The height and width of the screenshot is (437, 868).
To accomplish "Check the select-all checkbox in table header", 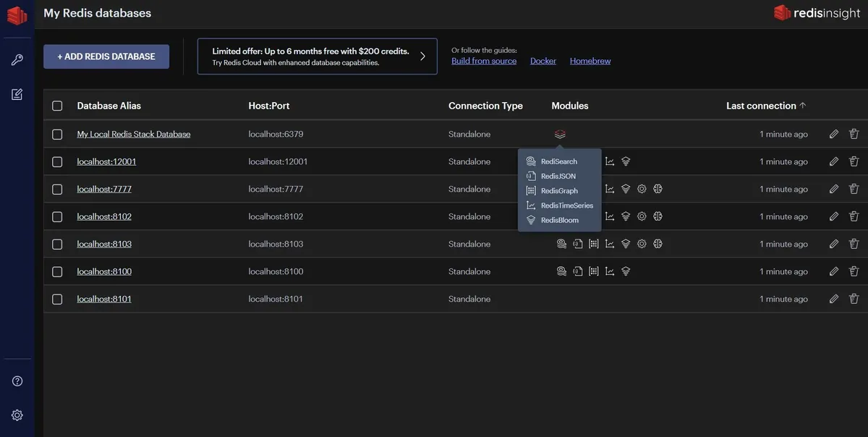I will [56, 104].
